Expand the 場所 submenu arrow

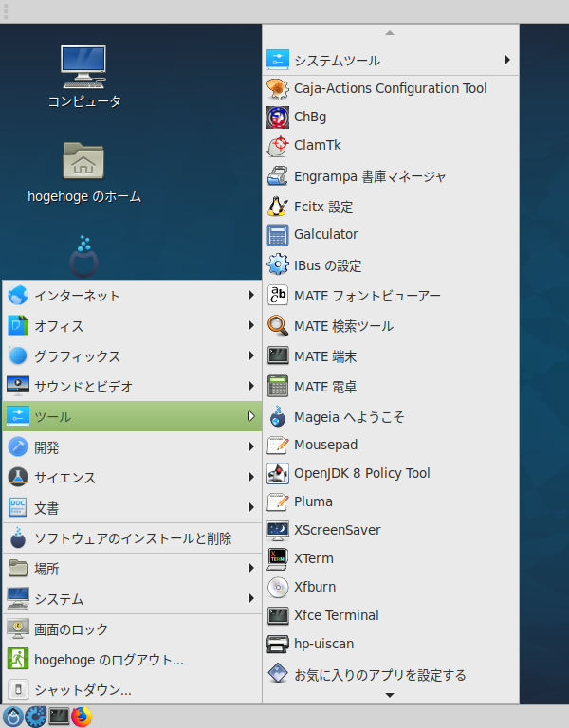251,568
